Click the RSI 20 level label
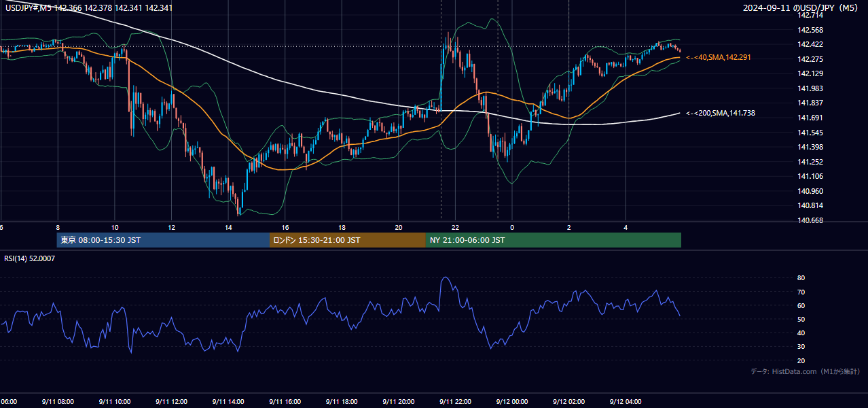 coord(801,360)
